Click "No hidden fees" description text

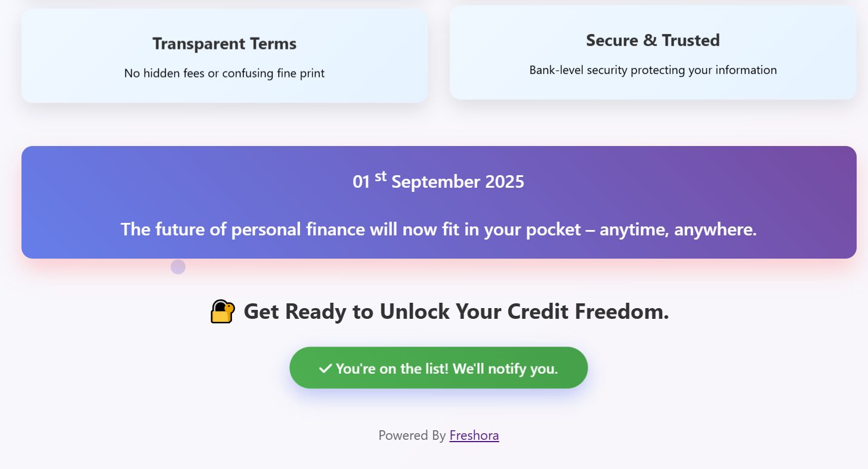click(x=224, y=73)
